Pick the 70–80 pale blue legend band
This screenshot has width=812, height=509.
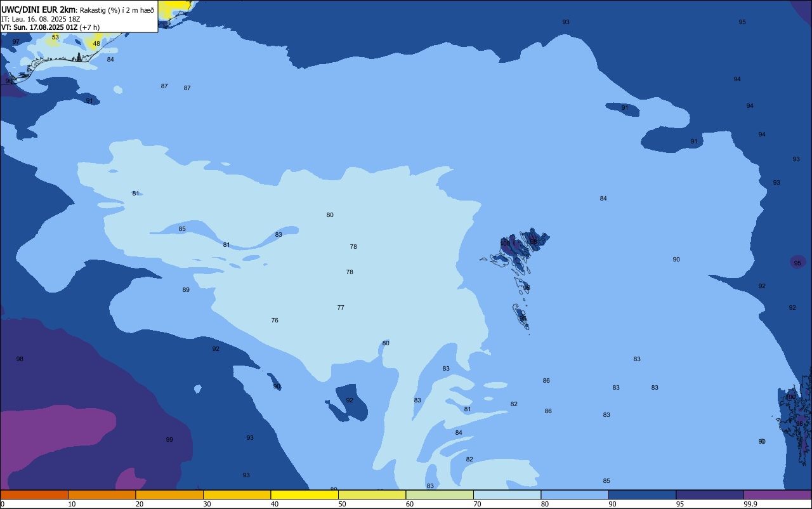pyautogui.click(x=507, y=494)
